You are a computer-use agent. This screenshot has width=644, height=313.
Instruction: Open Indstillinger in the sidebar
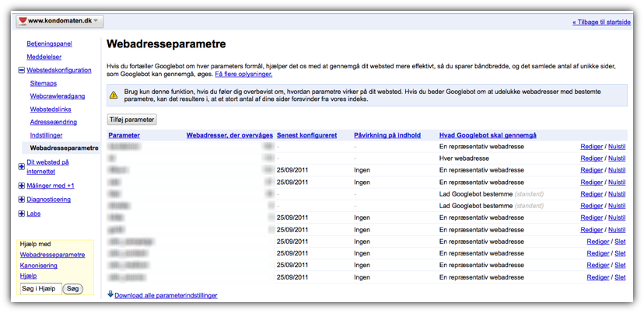pyautogui.click(x=46, y=135)
